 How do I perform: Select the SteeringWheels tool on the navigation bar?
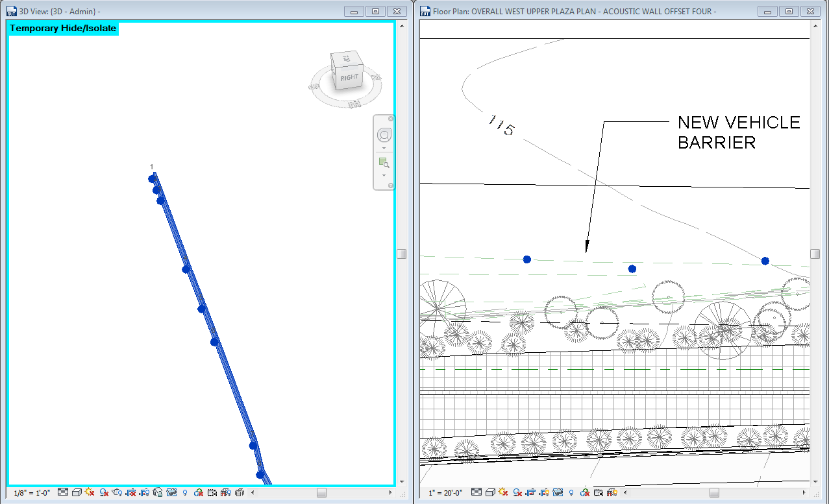point(384,134)
